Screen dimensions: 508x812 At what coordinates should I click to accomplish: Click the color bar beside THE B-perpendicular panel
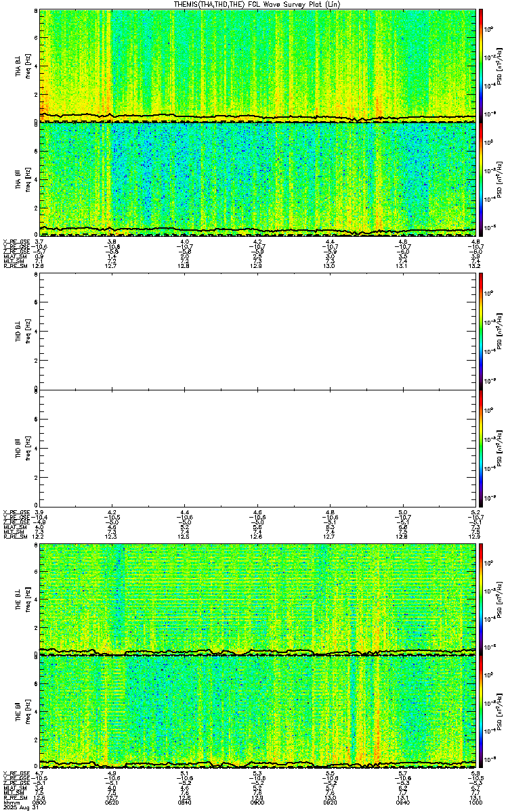coord(481,599)
